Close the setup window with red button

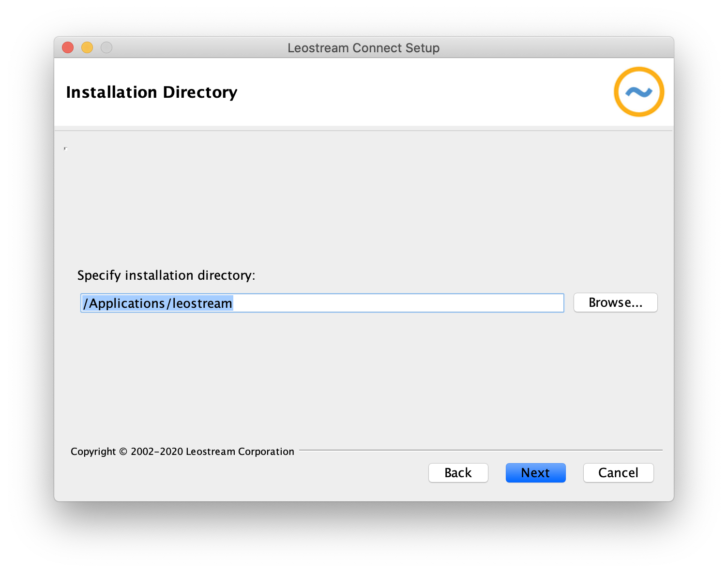coord(68,47)
